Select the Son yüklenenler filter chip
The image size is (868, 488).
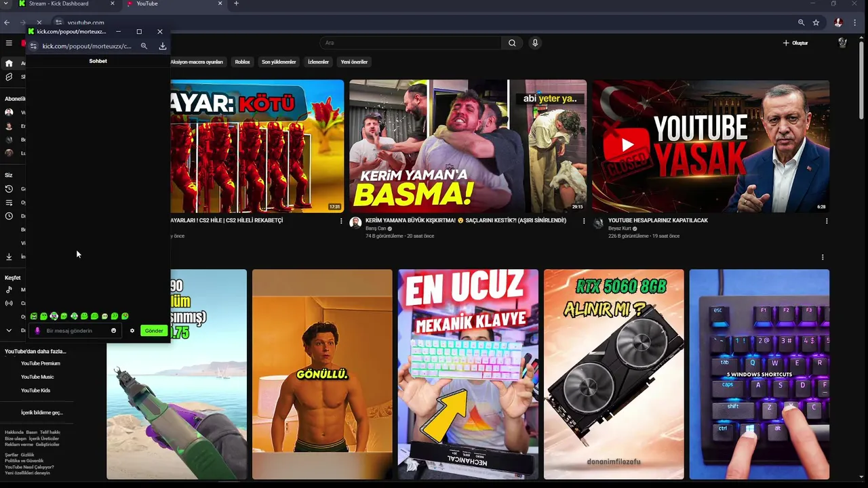(x=279, y=62)
